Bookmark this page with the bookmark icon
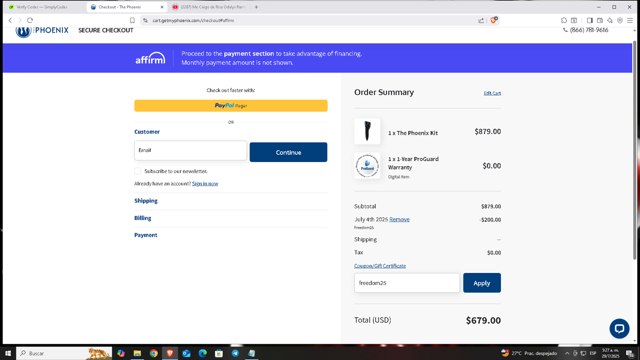 point(132,20)
